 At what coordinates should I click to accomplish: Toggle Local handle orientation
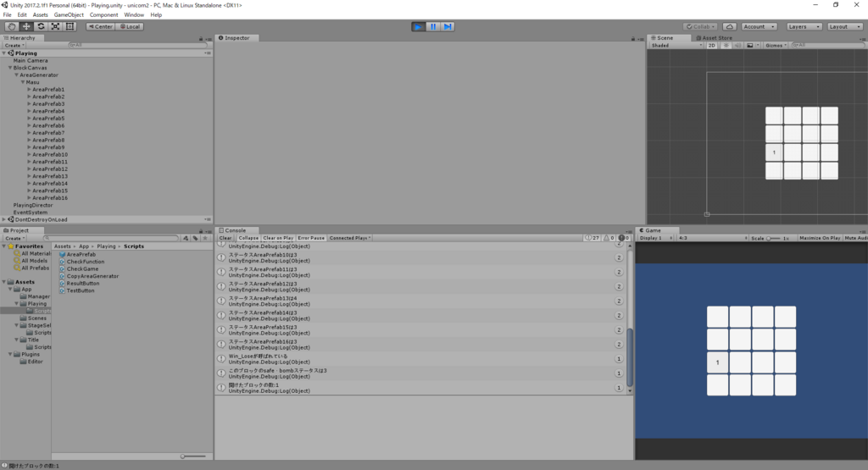coord(130,26)
